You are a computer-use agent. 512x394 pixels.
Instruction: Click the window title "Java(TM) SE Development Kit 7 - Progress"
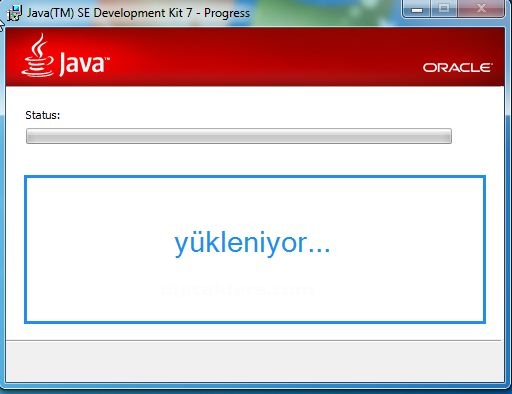pyautogui.click(x=138, y=13)
